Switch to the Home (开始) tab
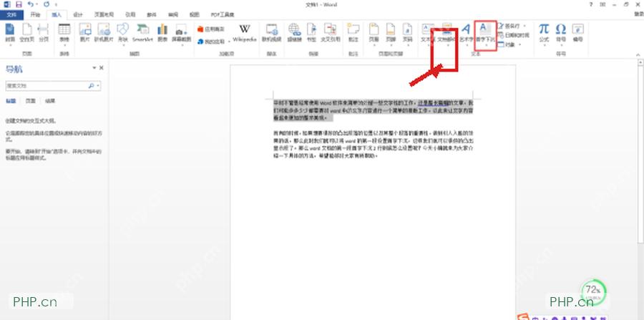Image resolution: width=644 pixels, height=320 pixels. pos(35,15)
